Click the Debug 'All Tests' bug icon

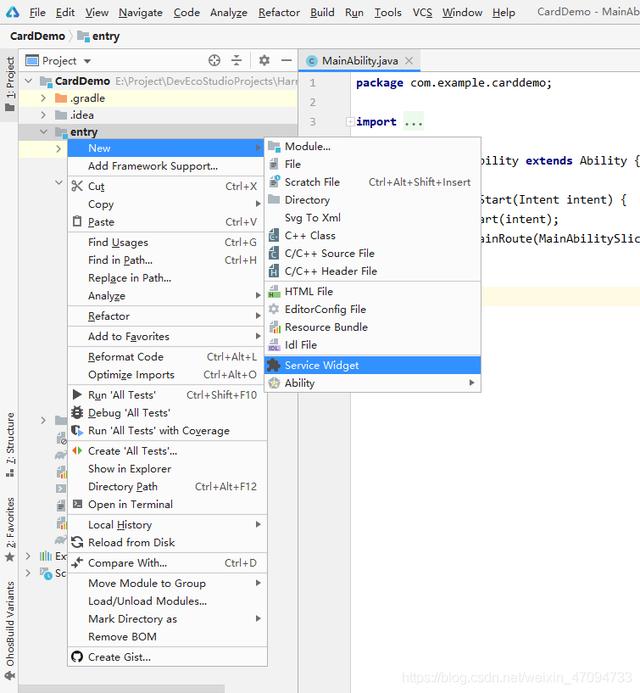(x=77, y=413)
